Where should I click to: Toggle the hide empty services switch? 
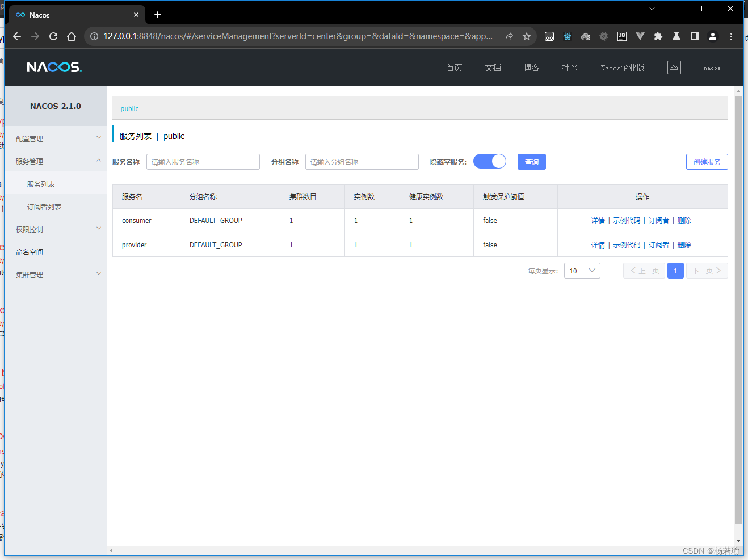490,162
